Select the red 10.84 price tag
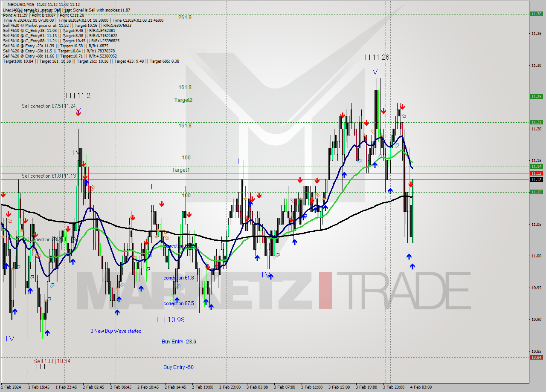Viewport: 546px width, 392px height. click(x=536, y=357)
